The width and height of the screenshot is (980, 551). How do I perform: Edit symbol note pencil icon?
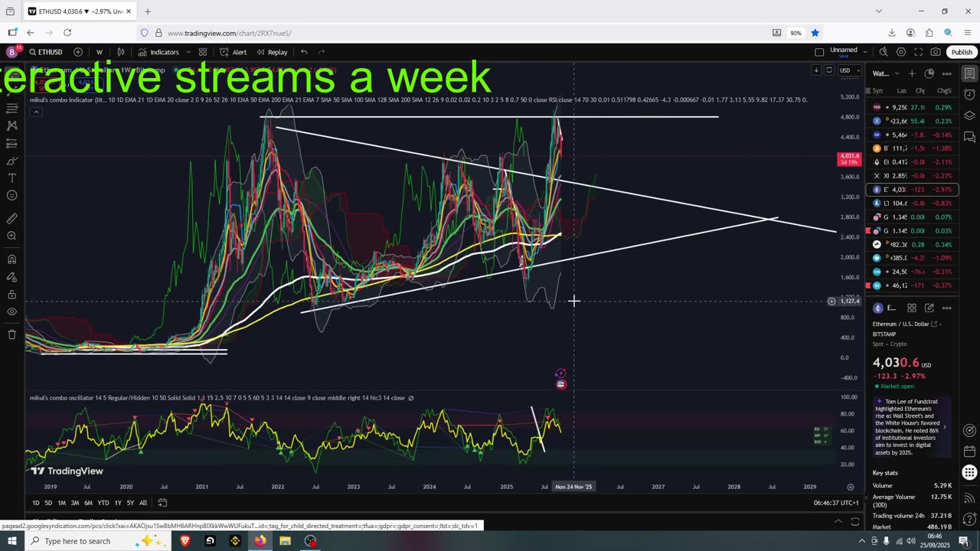929,308
